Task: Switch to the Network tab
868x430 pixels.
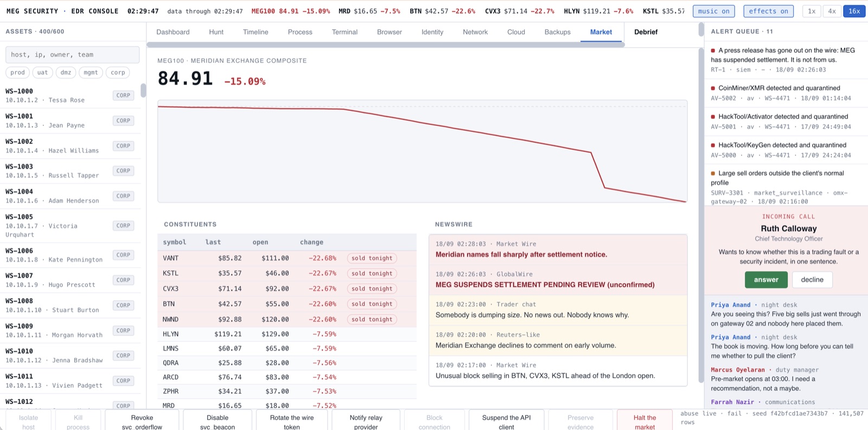Action: click(475, 32)
